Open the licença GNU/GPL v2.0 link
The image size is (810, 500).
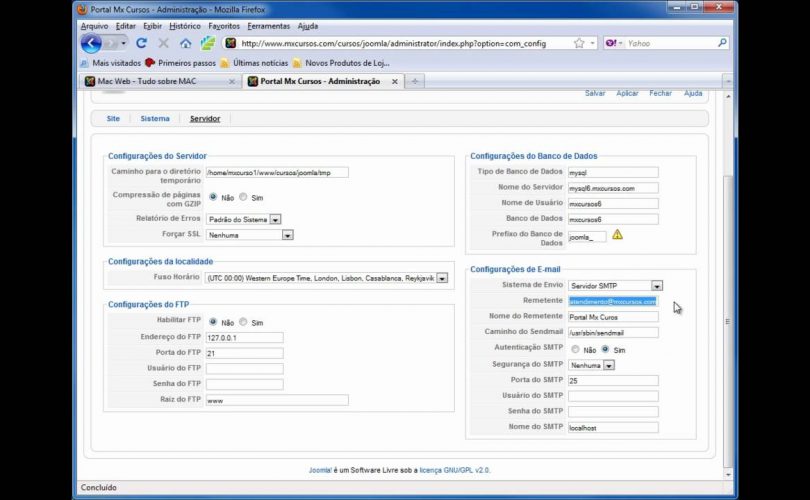[455, 470]
